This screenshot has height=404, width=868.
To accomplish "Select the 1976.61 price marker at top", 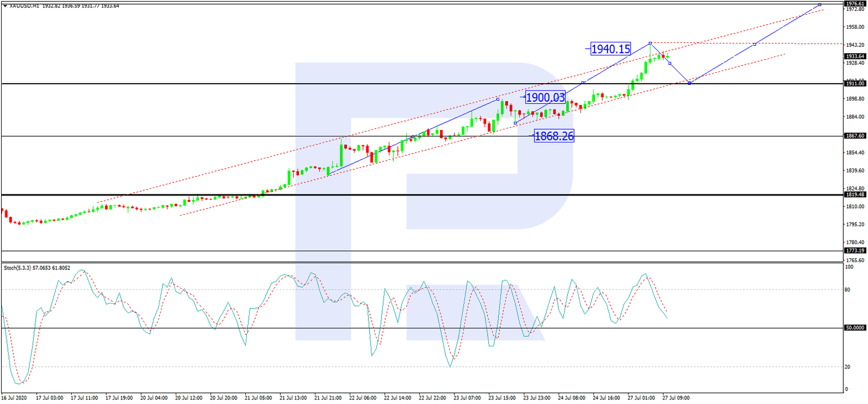I will 855,3.
